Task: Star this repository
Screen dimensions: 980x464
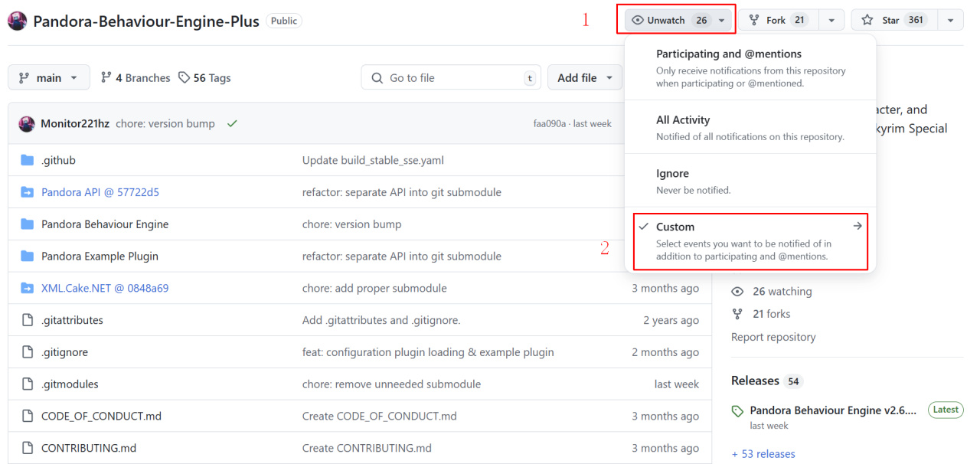Action: 894,21
